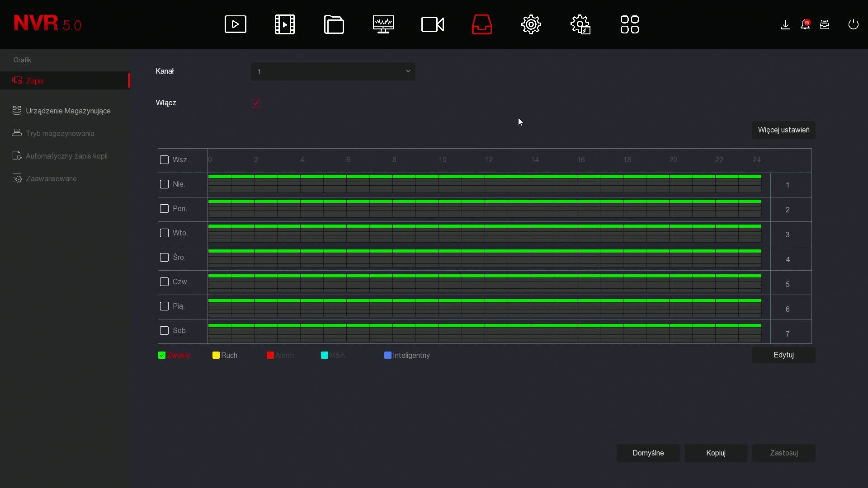This screenshot has width=868, height=488.
Task: Toggle the Włącz enable checkbox
Action: pyautogui.click(x=256, y=103)
